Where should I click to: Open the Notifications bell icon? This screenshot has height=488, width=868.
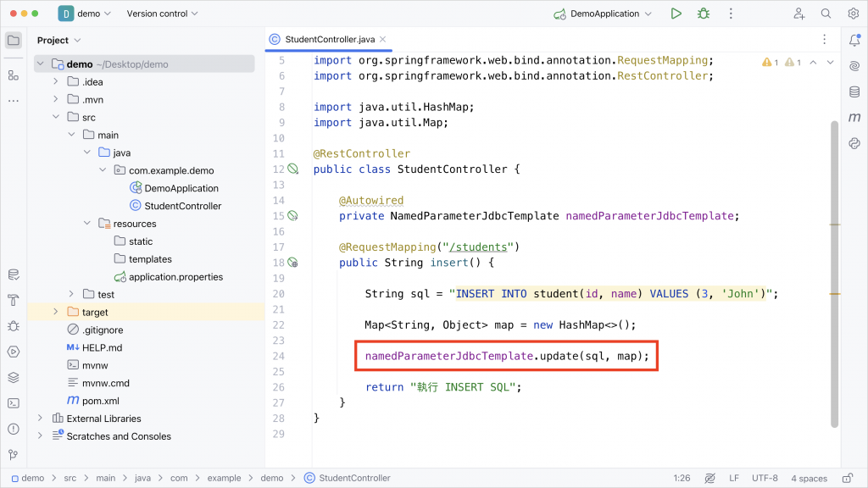pos(854,40)
